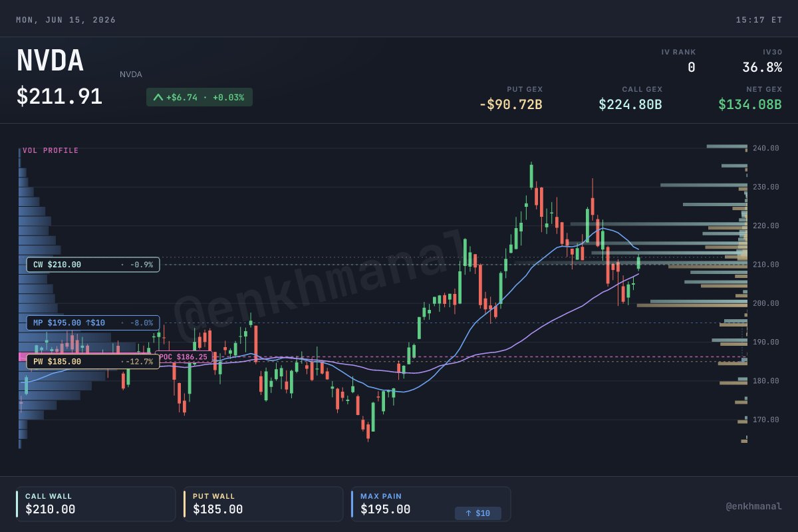The width and height of the screenshot is (798, 532).
Task: Click the small NVDA subtitle label
Action: [x=131, y=74]
